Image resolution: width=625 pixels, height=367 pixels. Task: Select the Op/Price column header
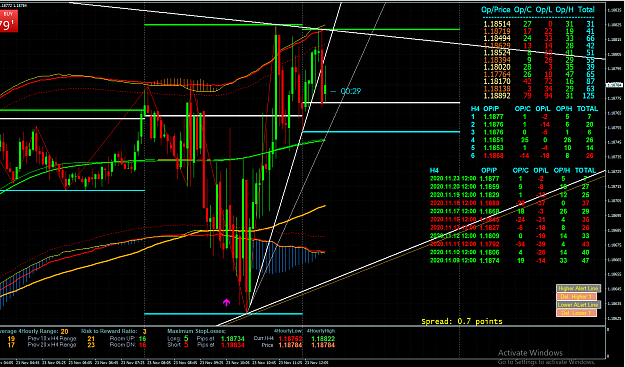[x=496, y=10]
